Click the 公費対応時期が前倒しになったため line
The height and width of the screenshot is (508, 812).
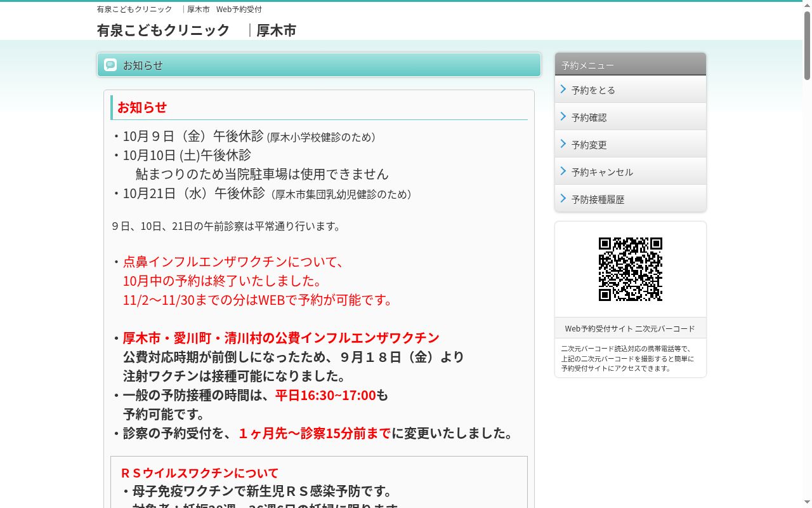[294, 357]
